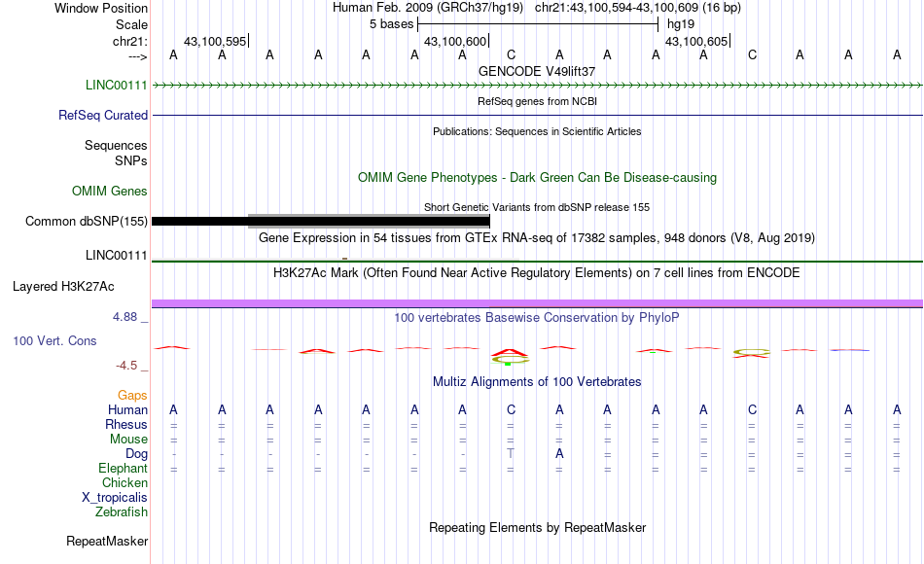Click the RefSeq genes from NCBI title
Screen dimensions: 924x564
click(x=537, y=101)
